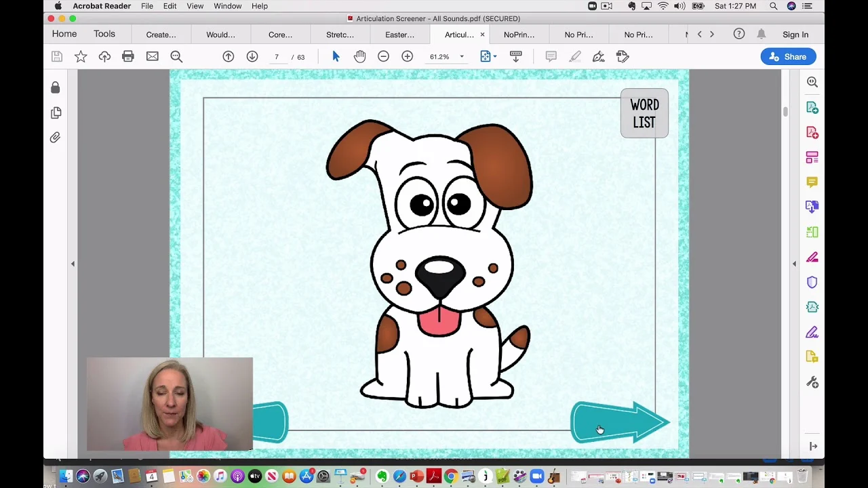
Task: Choose the Selection arrow tool
Action: pyautogui.click(x=336, y=57)
